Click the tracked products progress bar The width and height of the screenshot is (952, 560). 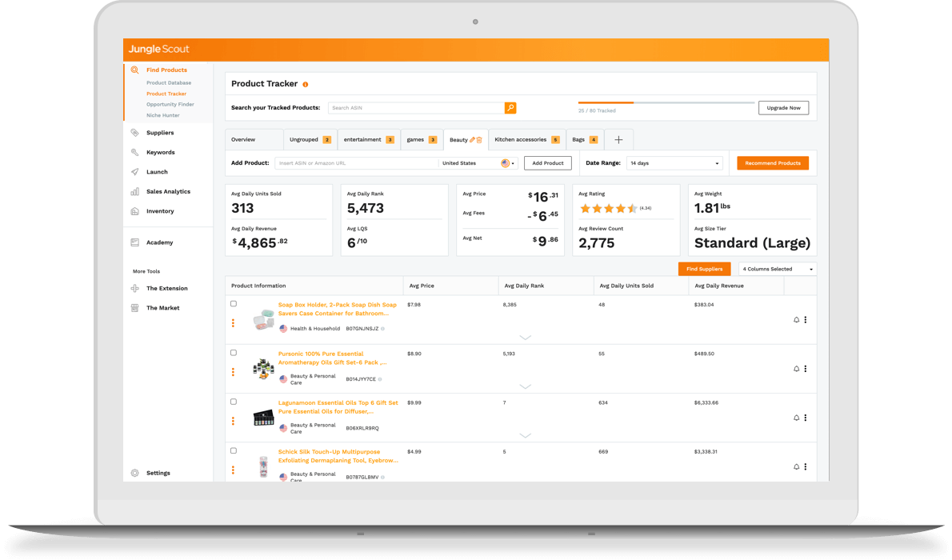click(x=666, y=102)
